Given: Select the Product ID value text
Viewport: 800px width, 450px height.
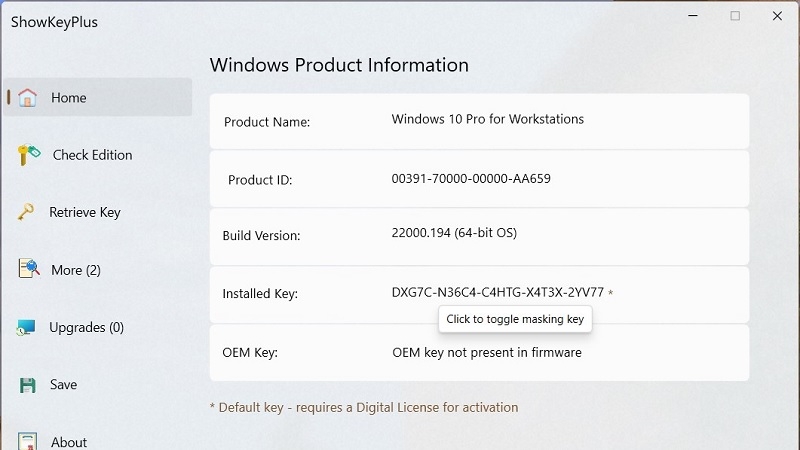Looking at the screenshot, I should coord(470,179).
